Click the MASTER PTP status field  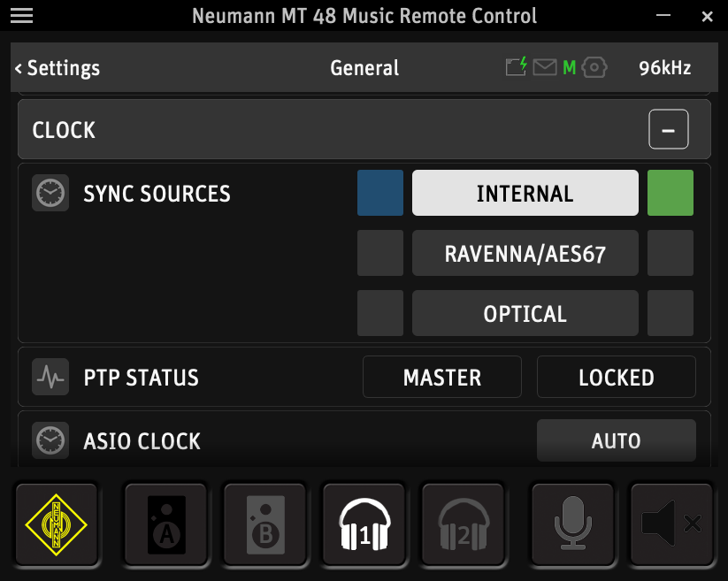point(442,377)
